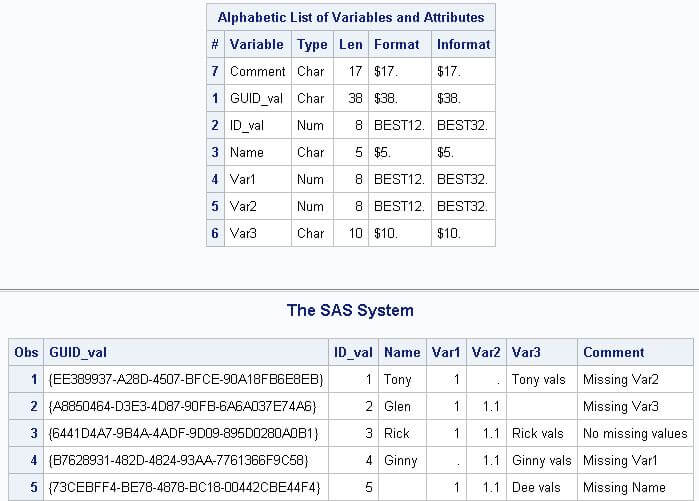Click the Format header in attributes table
The height and width of the screenshot is (501, 699).
pos(397,44)
